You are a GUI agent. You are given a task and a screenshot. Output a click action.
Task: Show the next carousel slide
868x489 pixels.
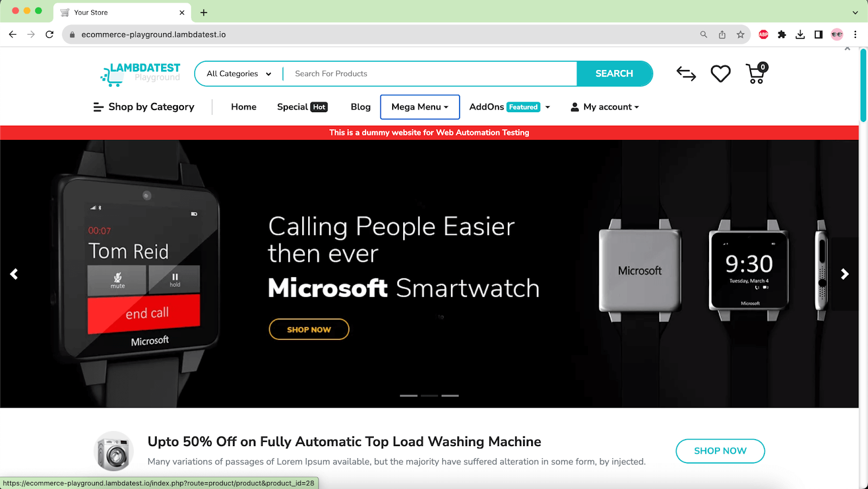coord(845,274)
